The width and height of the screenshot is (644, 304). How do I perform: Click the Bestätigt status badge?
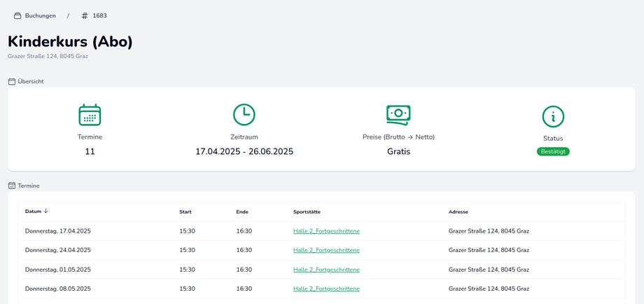pyautogui.click(x=553, y=151)
